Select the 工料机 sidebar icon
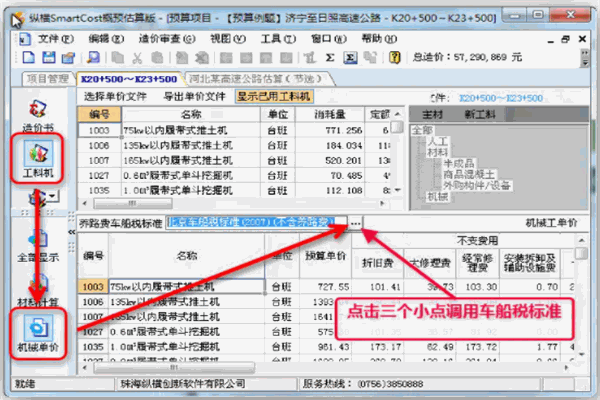Image resolution: width=600 pixels, height=400 pixels. 38,158
